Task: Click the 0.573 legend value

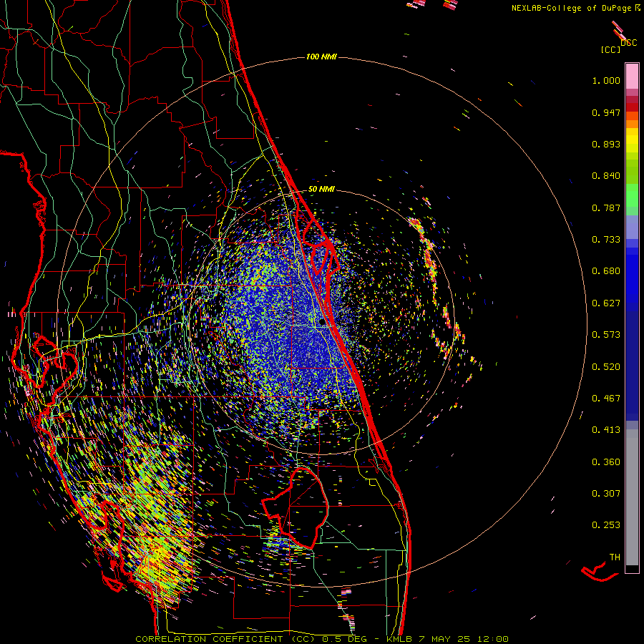Action: [606, 335]
